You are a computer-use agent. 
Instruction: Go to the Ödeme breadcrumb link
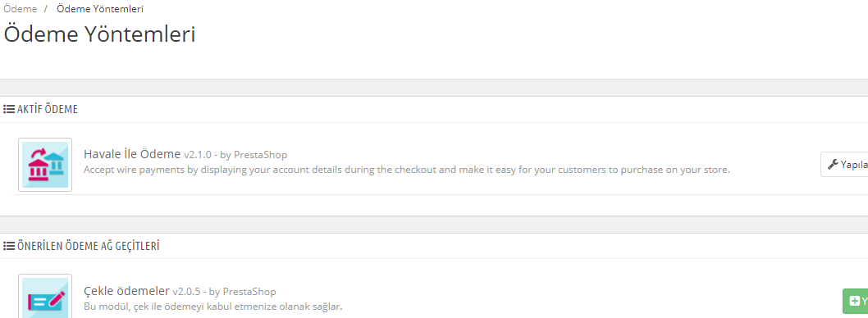pos(21,9)
